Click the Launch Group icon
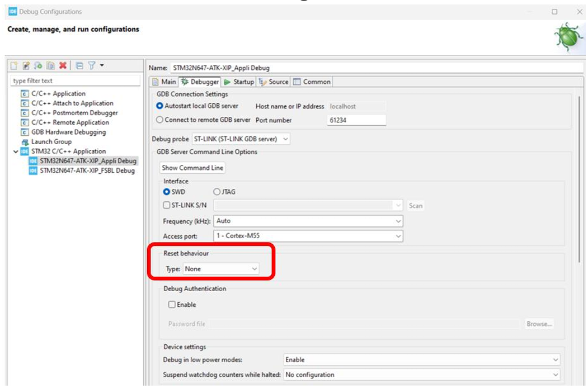The height and width of the screenshot is (389, 588). pos(25,142)
